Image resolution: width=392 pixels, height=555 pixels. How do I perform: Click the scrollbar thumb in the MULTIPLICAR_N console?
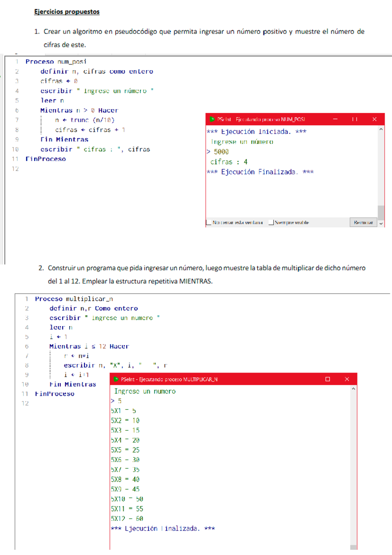pyautogui.click(x=353, y=547)
